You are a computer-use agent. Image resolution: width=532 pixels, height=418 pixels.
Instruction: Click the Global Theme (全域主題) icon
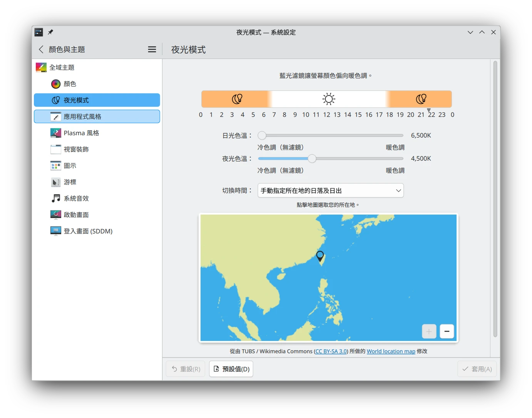(41, 67)
